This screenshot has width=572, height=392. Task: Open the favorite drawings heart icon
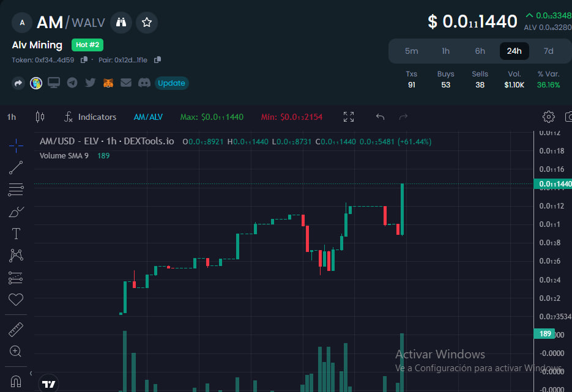click(x=16, y=300)
